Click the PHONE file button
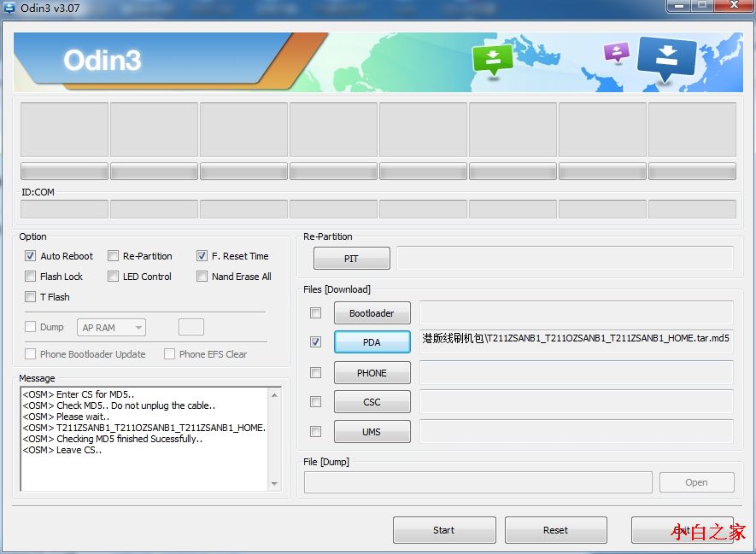 point(372,372)
